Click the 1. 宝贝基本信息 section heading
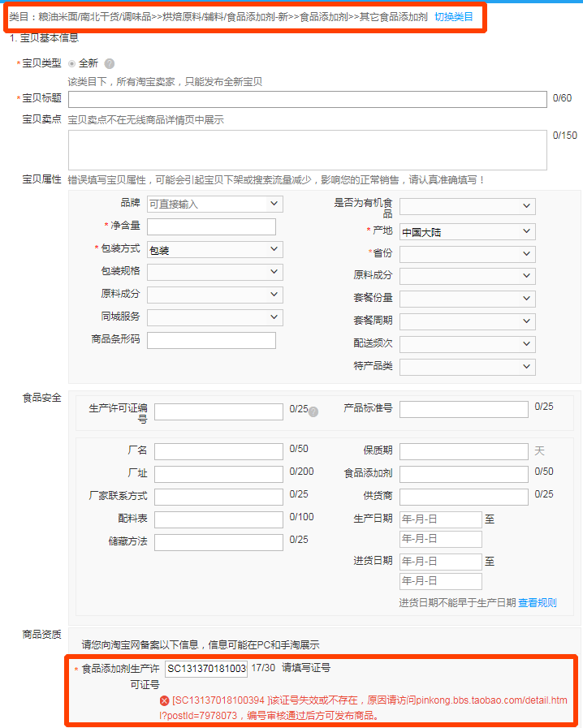 coord(44,38)
